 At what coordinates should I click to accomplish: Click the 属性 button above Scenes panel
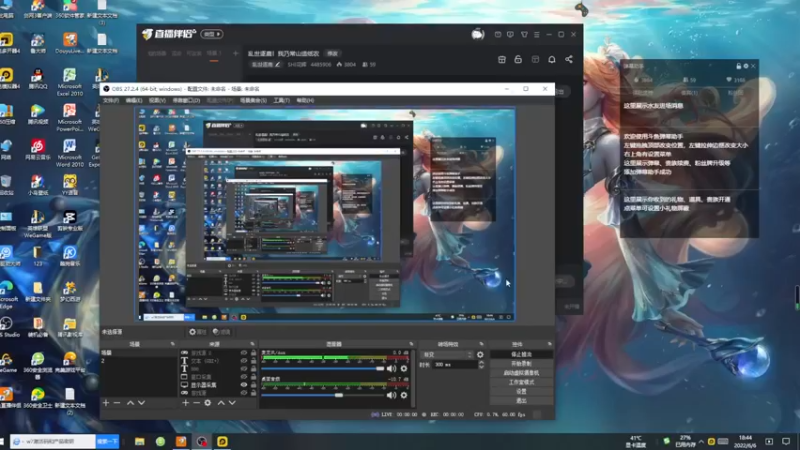tap(197, 332)
